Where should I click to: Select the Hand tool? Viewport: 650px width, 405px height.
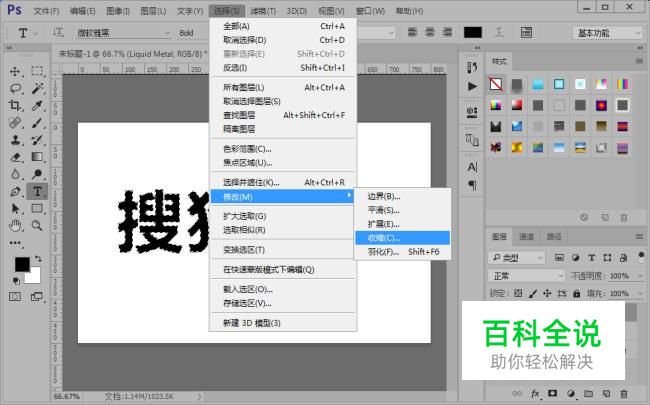pos(15,226)
